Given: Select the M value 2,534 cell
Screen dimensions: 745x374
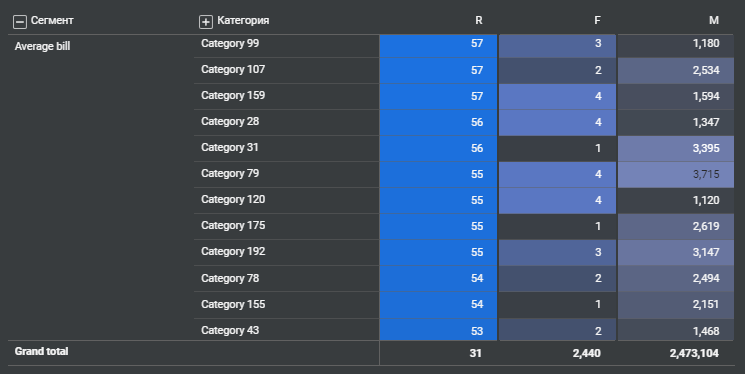Looking at the screenshot, I should pos(676,70).
